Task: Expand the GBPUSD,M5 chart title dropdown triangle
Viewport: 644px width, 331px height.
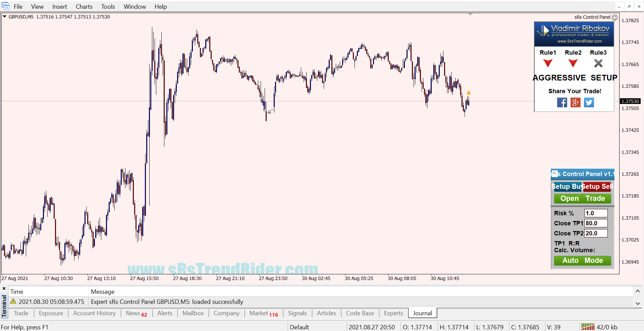Action: 5,16
